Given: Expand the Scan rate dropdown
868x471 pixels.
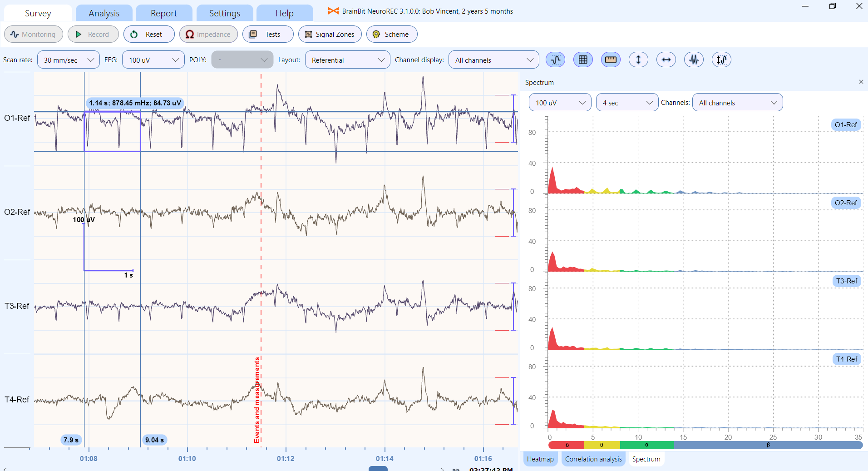Looking at the screenshot, I should pyautogui.click(x=68, y=60).
